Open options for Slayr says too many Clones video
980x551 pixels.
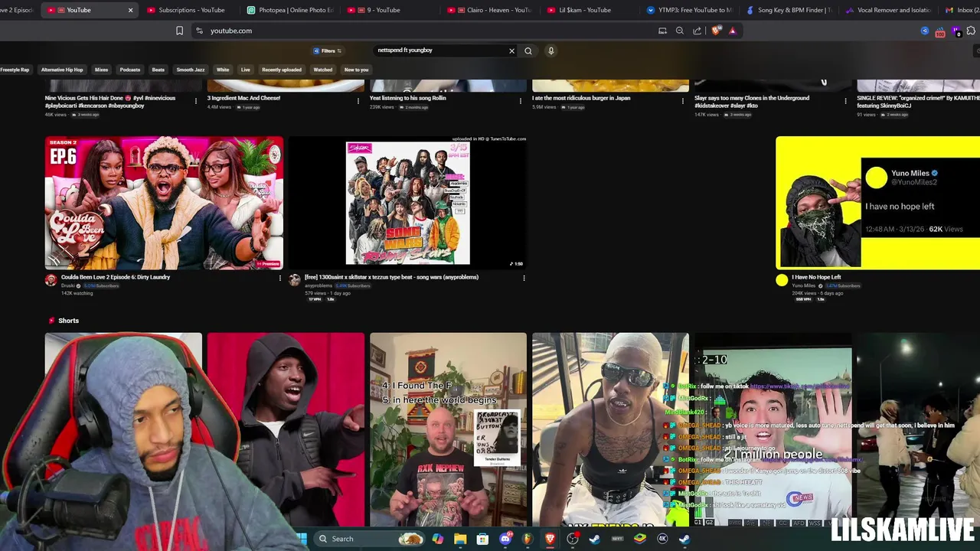pos(845,101)
